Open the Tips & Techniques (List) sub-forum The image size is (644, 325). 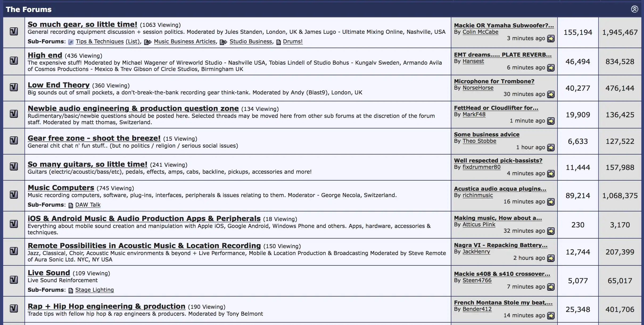point(108,41)
